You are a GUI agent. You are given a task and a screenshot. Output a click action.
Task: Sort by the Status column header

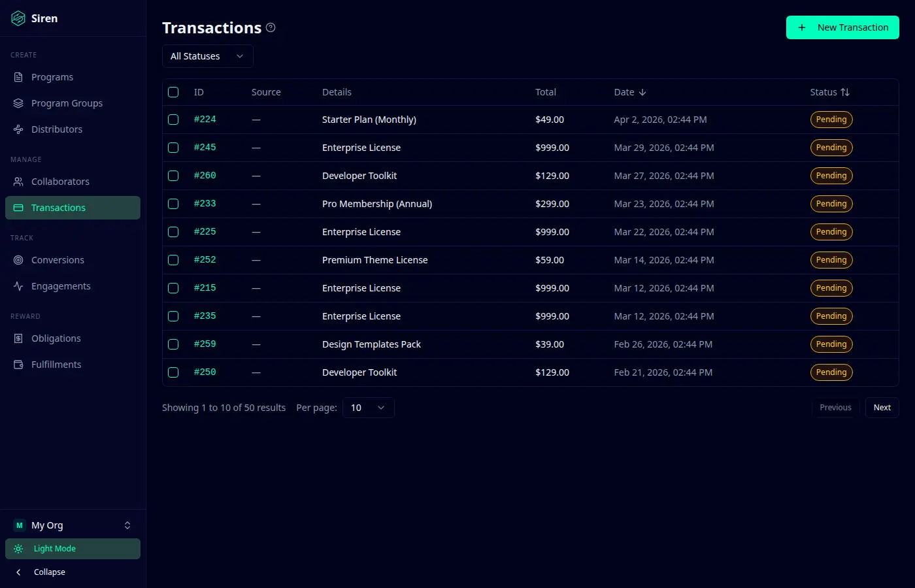point(830,92)
